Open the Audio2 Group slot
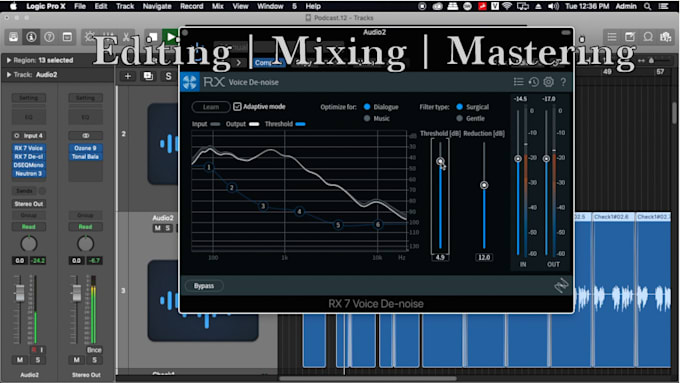The width and height of the screenshot is (680, 383). [29, 215]
